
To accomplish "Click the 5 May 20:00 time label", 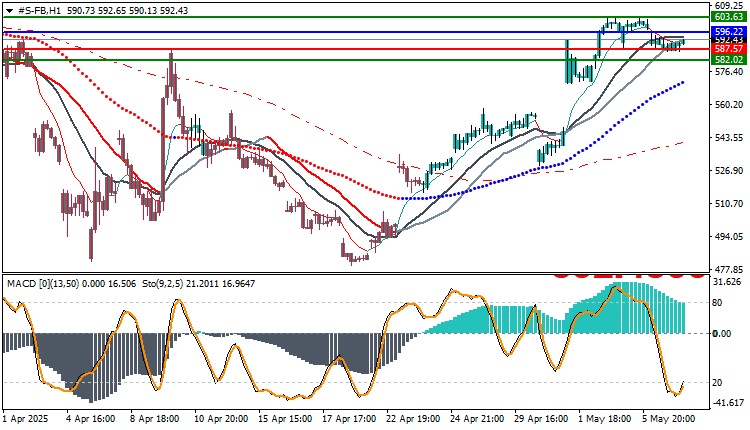I will pos(668,419).
